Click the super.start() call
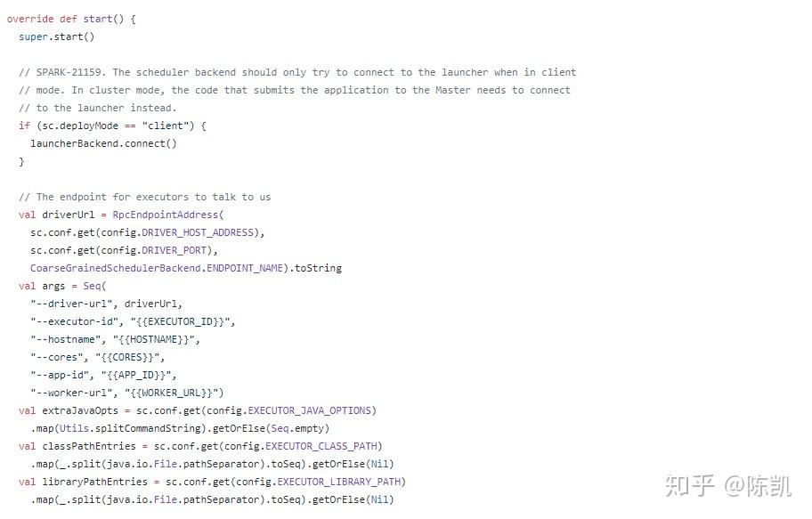The height and width of the screenshot is (519, 812). tap(56, 36)
